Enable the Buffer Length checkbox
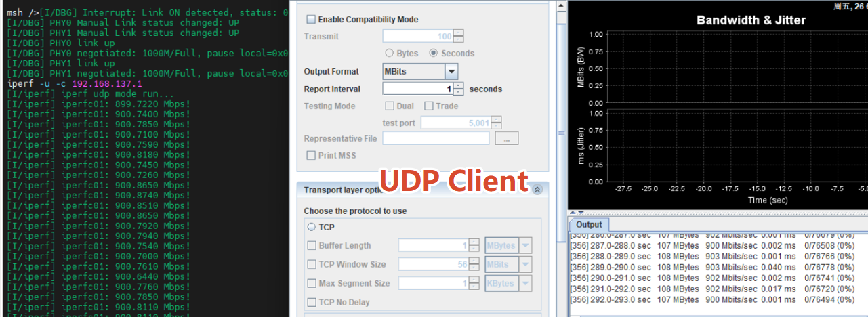This screenshot has height=317, width=868. coord(312,245)
